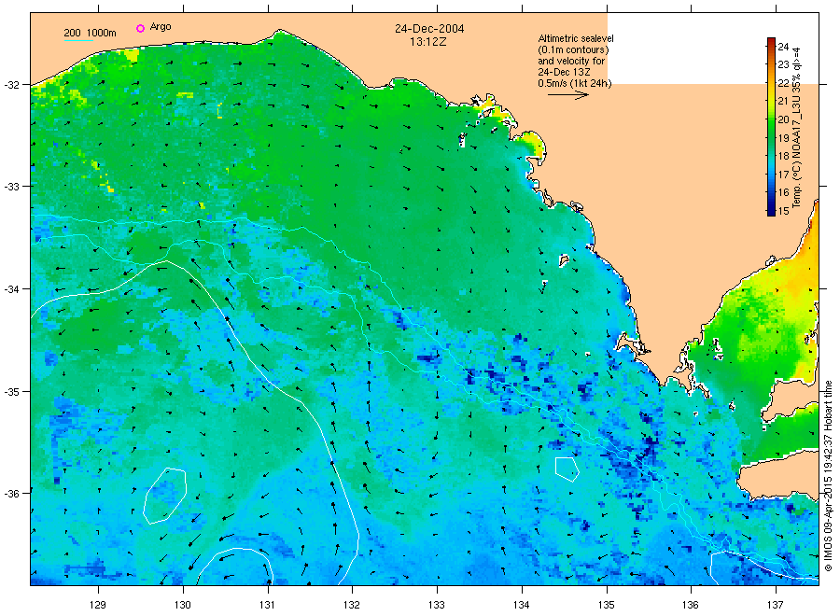The height and width of the screenshot is (616, 840).
Task: Click longitude axis label 135
Action: coord(607,605)
